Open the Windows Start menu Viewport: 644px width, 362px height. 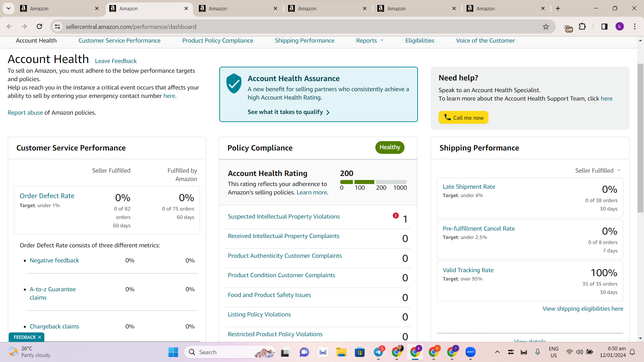[173, 352]
